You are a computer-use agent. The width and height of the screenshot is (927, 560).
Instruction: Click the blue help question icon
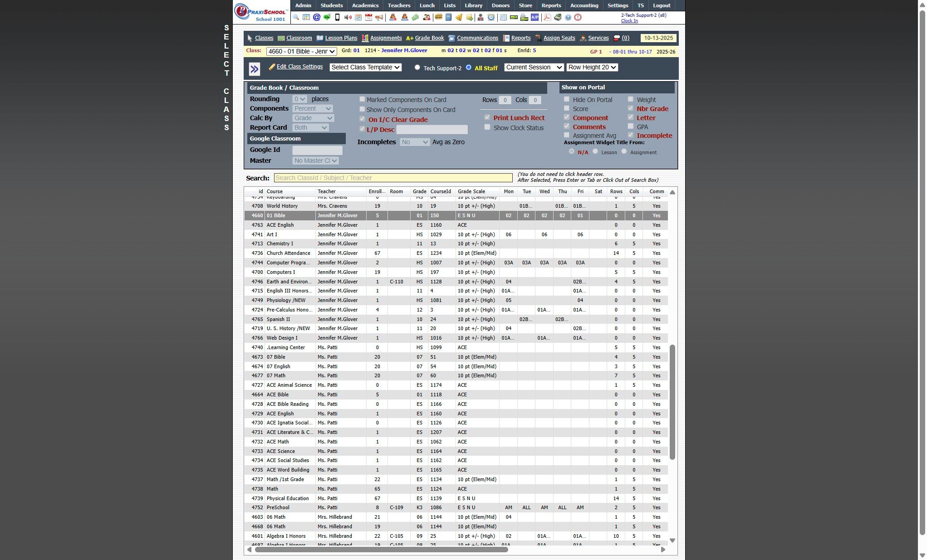[568, 17]
